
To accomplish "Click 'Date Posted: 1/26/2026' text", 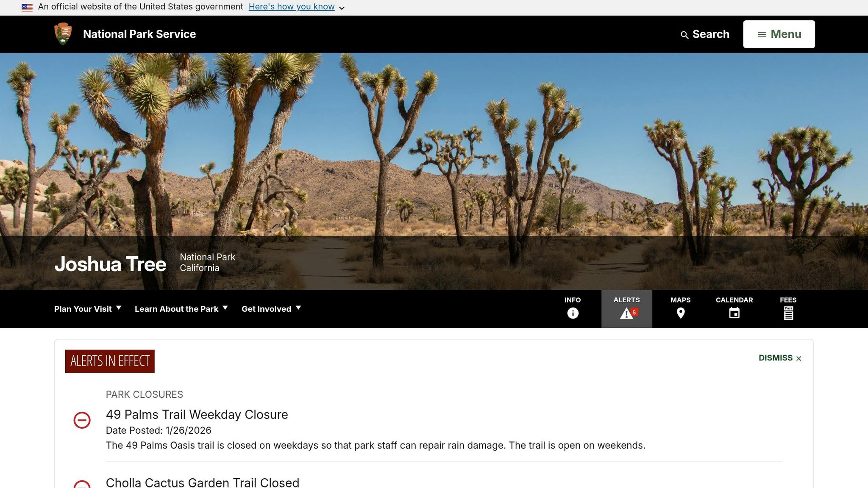I will click(159, 430).
